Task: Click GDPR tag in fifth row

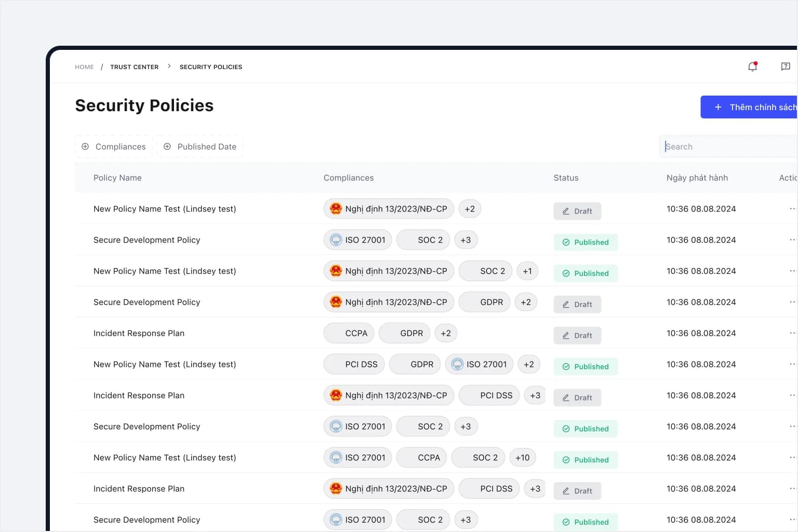Action: coord(404,334)
